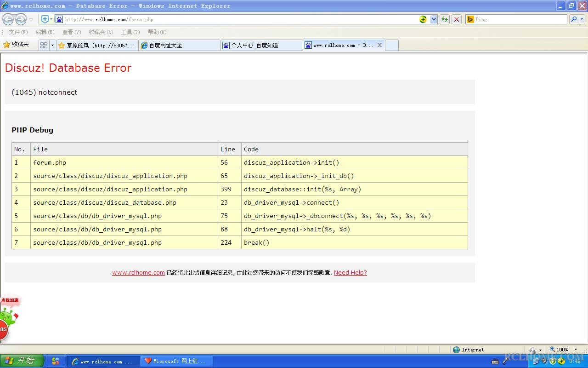
Task: Click the green shield tray icon
Action: [x=553, y=362]
